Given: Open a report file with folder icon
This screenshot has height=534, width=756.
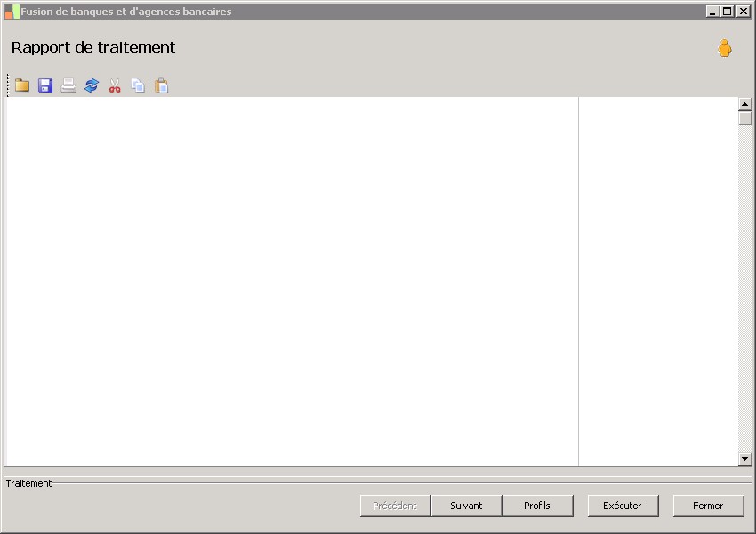Looking at the screenshot, I should [22, 85].
